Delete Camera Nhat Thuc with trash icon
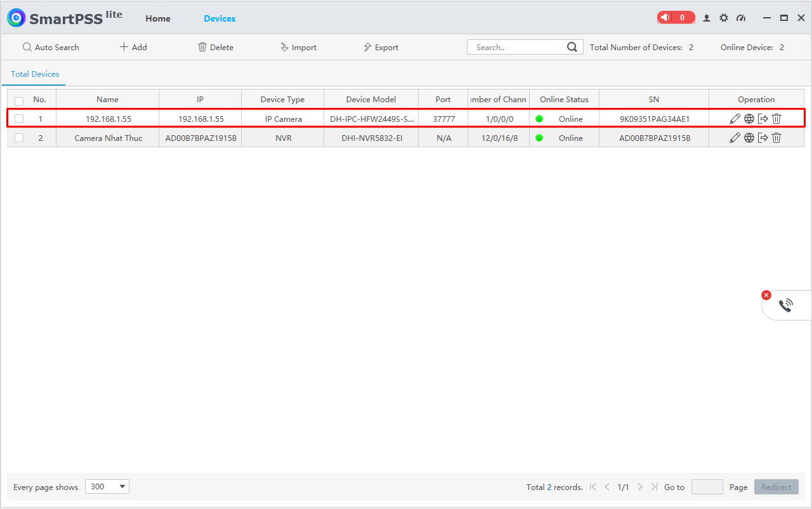 [x=776, y=138]
